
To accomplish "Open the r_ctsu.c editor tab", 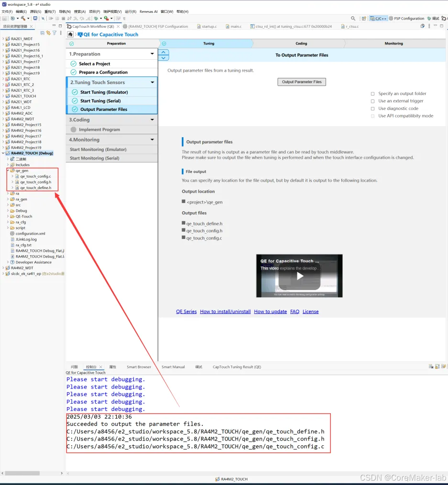I will (350, 26).
